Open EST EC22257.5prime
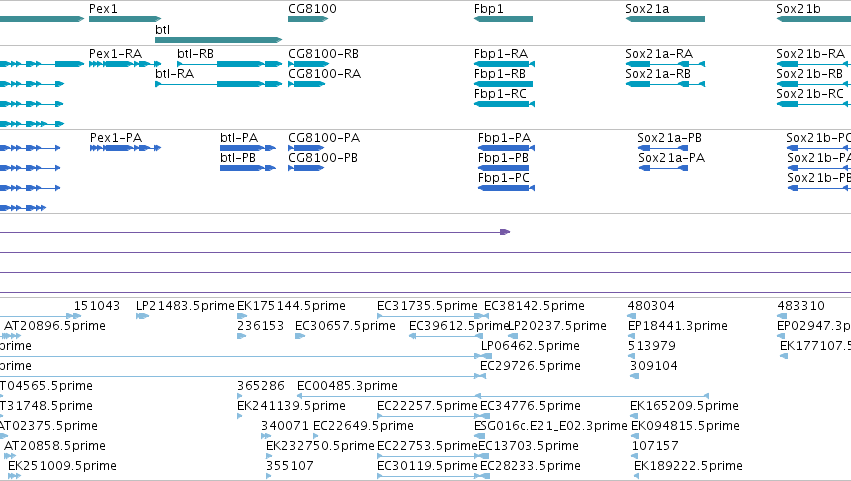Viewport: 851px width, 481px height. tap(427, 406)
